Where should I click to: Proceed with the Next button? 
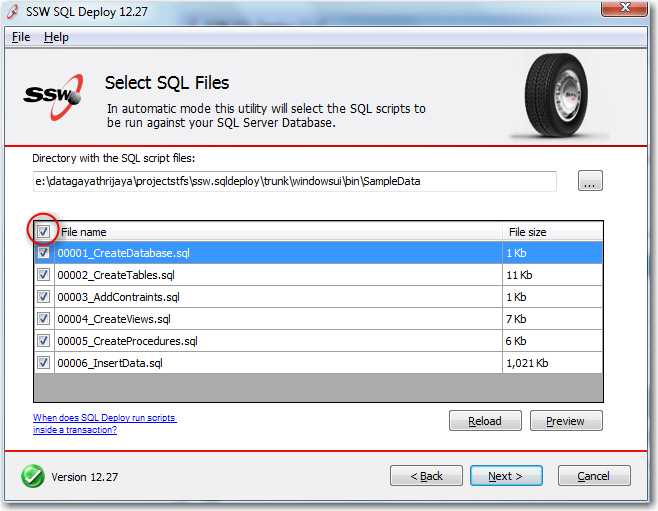click(x=506, y=476)
